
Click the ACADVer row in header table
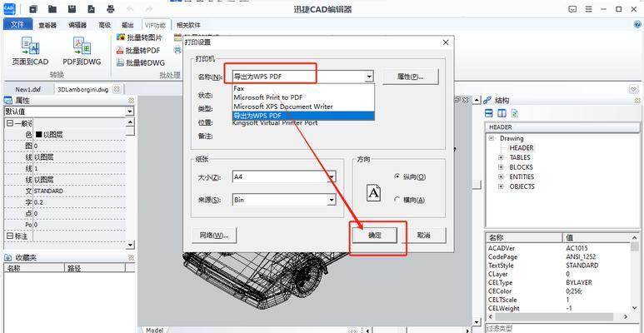pyautogui.click(x=559, y=248)
